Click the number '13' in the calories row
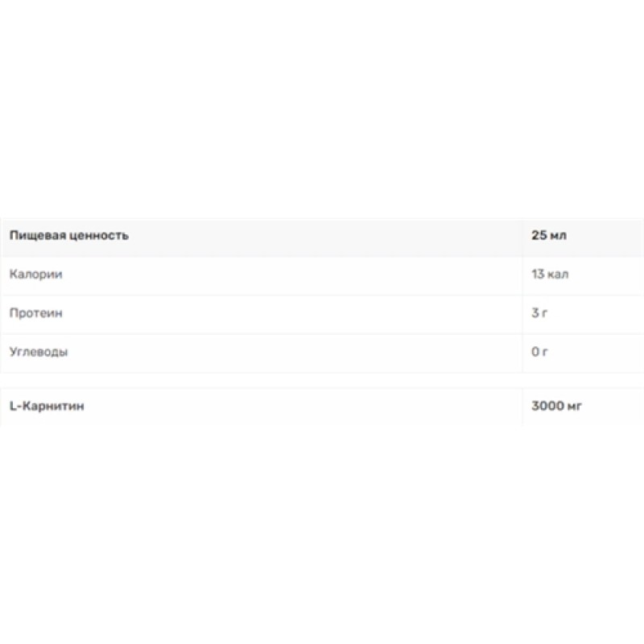This screenshot has width=644, height=644. 538,275
